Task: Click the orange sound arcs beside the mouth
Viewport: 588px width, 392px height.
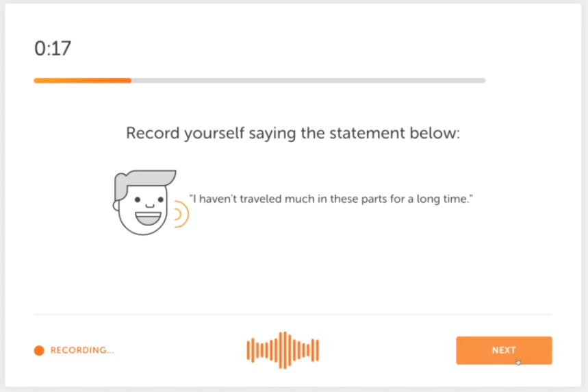Action: [x=181, y=214]
